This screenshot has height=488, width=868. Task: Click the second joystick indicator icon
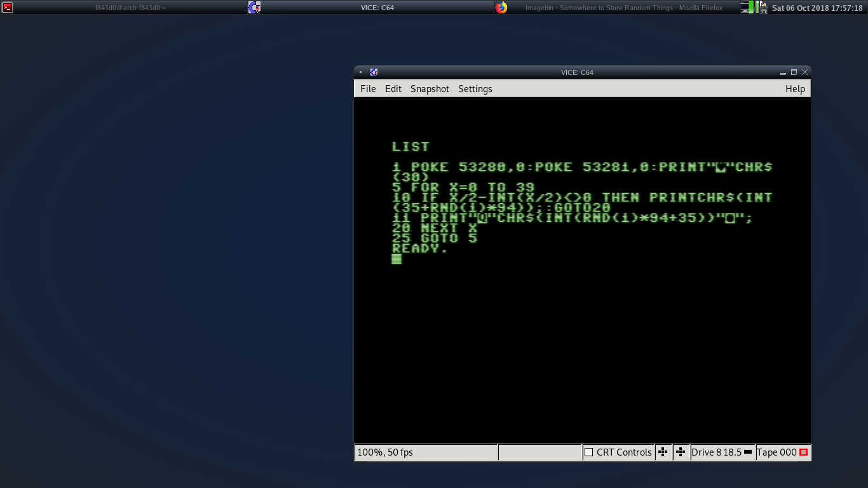681,452
